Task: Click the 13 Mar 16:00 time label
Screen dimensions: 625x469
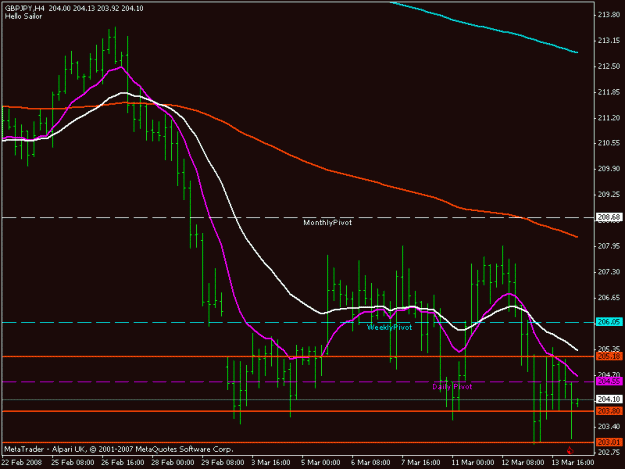Action: point(572,463)
